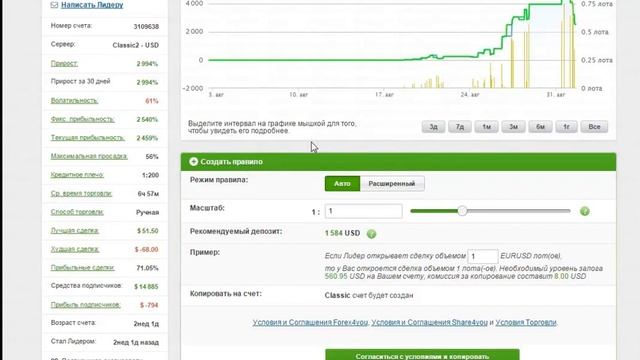Click server value Classic2 - USD
640x360 pixels.
[x=136, y=45]
